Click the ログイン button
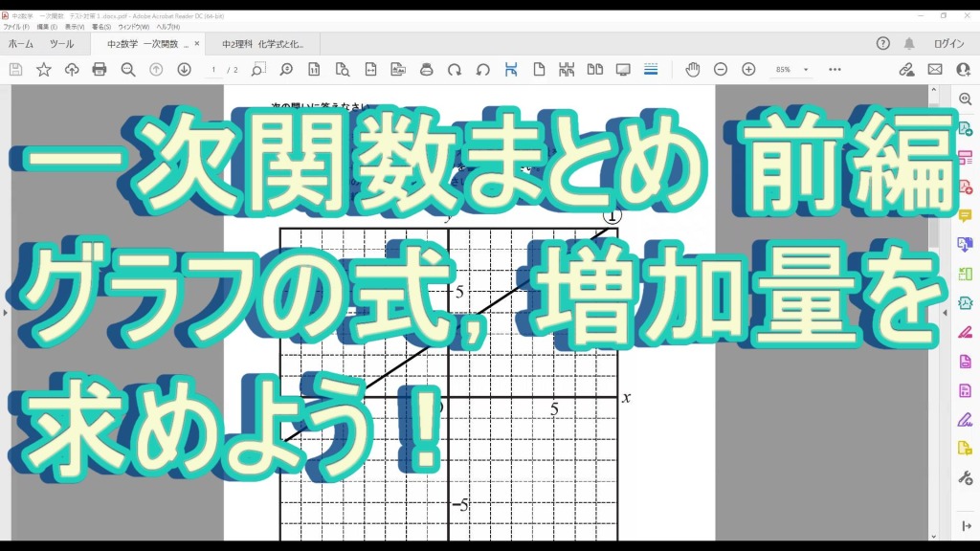The height and width of the screenshot is (551, 980). [948, 44]
